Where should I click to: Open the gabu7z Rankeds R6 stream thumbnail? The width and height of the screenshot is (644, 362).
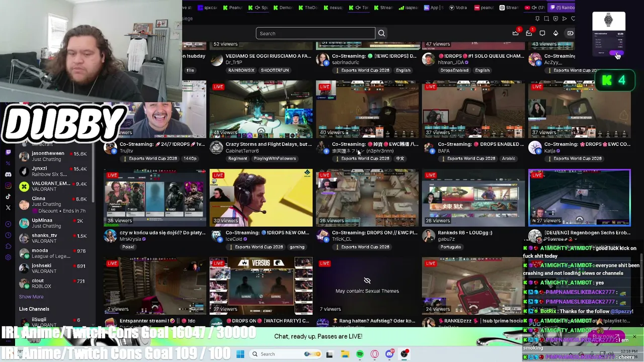click(x=473, y=198)
